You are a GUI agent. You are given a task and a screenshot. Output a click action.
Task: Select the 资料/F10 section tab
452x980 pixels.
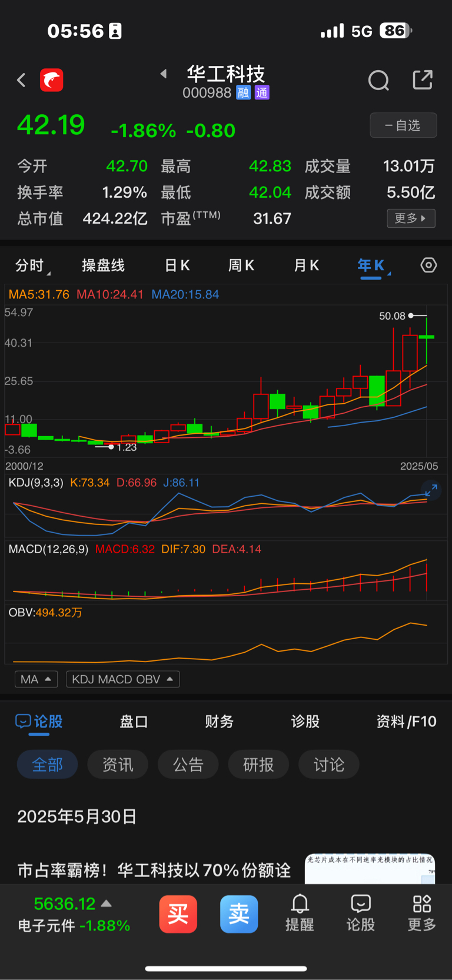click(406, 722)
